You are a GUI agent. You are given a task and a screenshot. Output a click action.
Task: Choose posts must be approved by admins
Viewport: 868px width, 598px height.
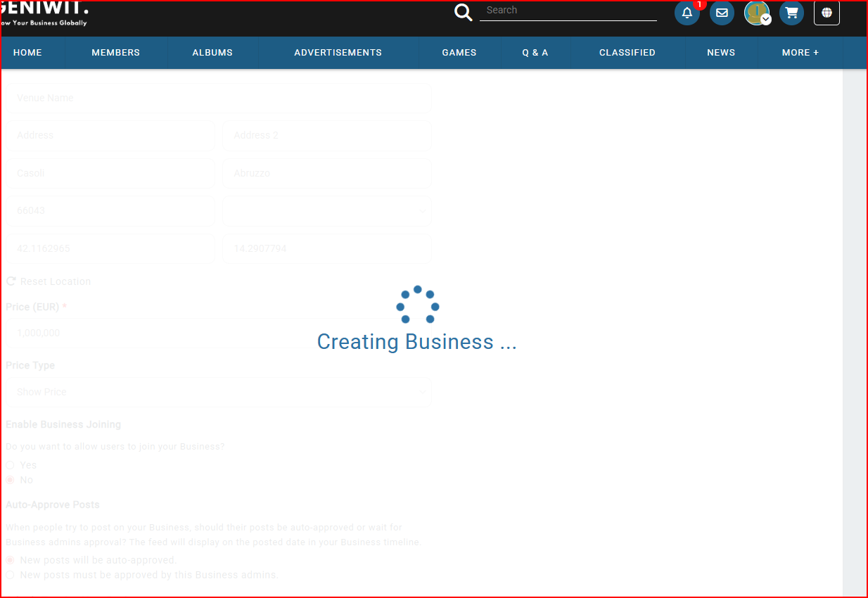point(11,575)
